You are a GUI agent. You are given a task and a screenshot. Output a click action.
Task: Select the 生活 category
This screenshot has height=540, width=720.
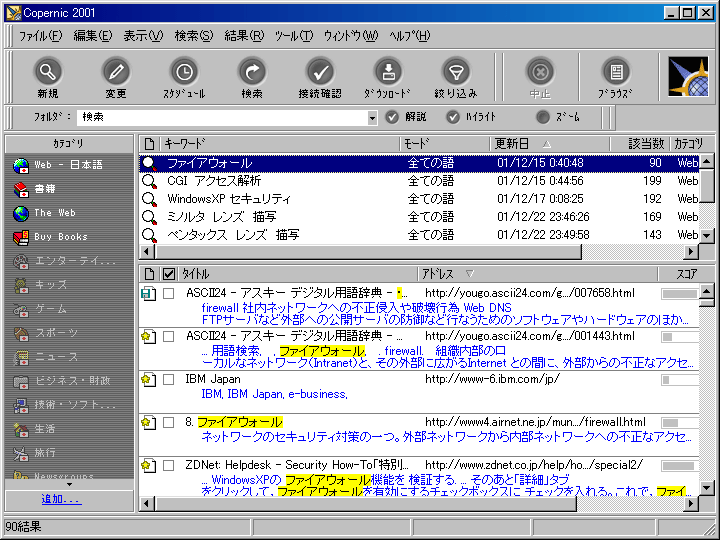pyautogui.click(x=34, y=429)
